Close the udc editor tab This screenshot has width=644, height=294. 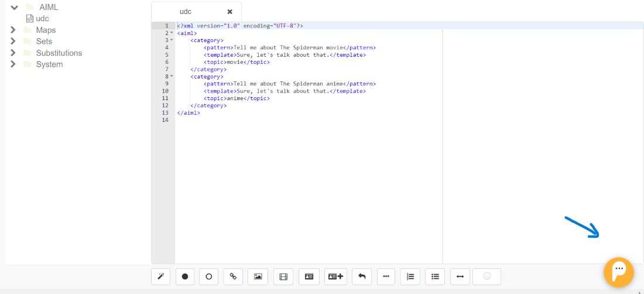point(230,12)
